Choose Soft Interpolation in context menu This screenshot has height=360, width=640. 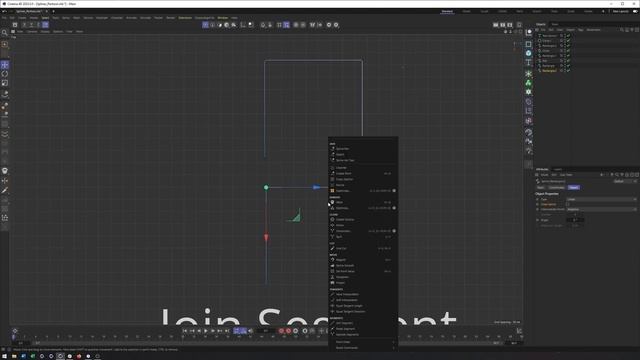[x=347, y=300]
